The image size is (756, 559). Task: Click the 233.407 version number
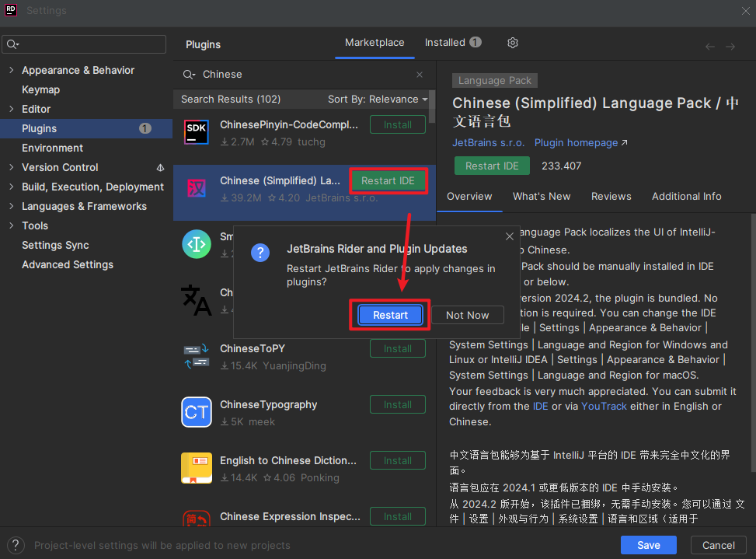561,166
